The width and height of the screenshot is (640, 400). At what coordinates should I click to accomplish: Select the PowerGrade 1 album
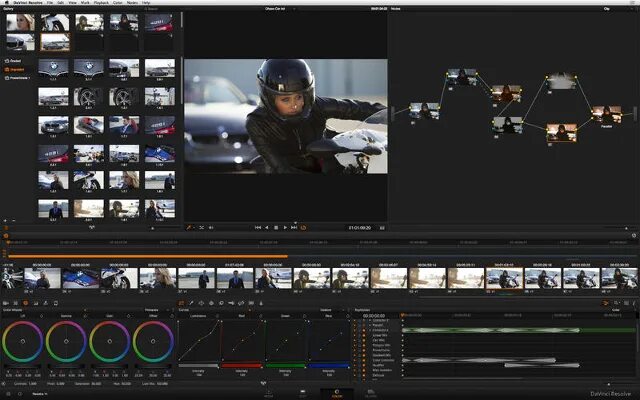coord(17,78)
